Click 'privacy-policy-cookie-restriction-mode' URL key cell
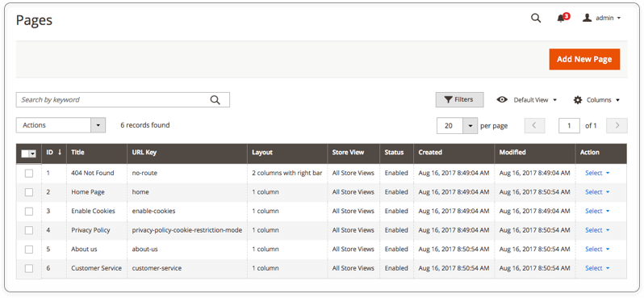The image size is (644, 298). pyautogui.click(x=187, y=230)
